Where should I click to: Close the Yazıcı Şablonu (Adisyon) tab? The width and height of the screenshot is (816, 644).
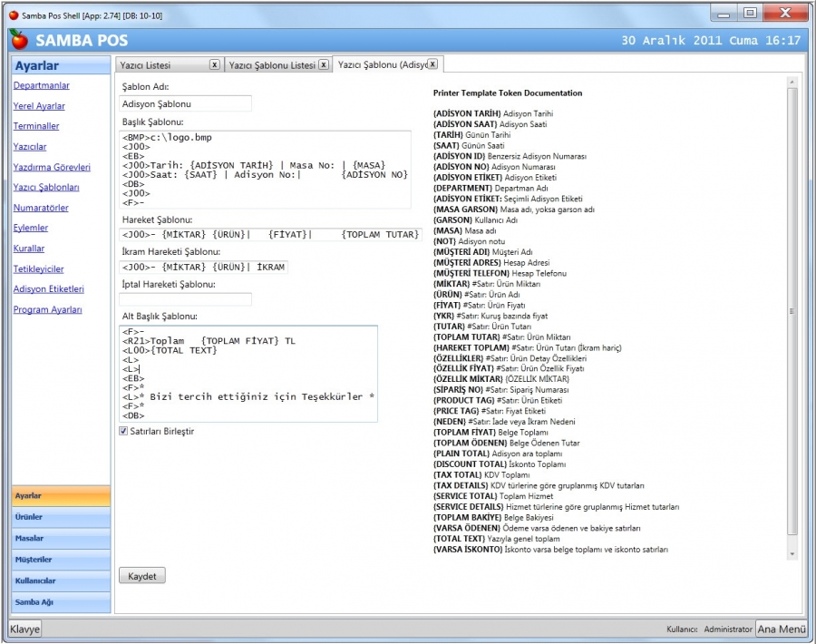point(433,64)
